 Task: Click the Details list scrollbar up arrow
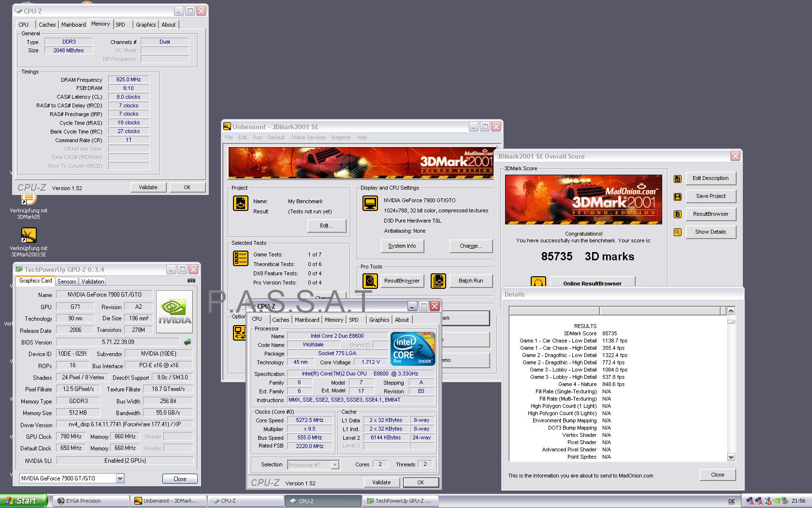pyautogui.click(x=731, y=311)
